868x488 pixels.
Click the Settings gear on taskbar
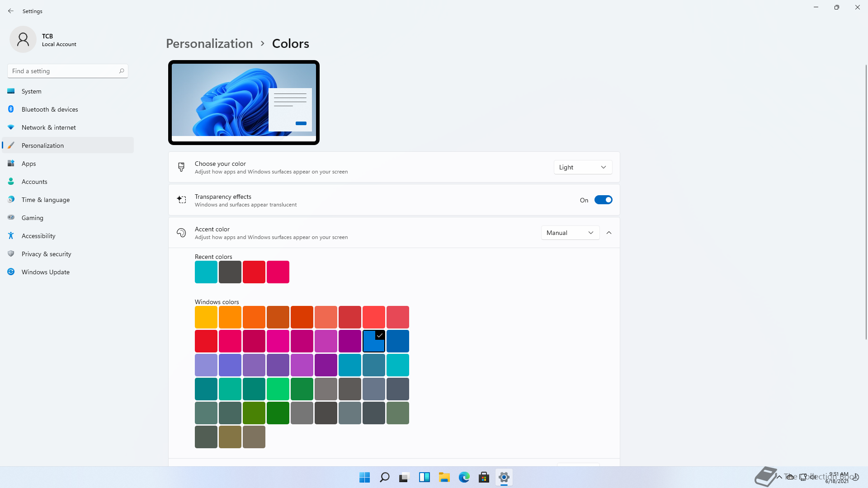[x=504, y=477]
